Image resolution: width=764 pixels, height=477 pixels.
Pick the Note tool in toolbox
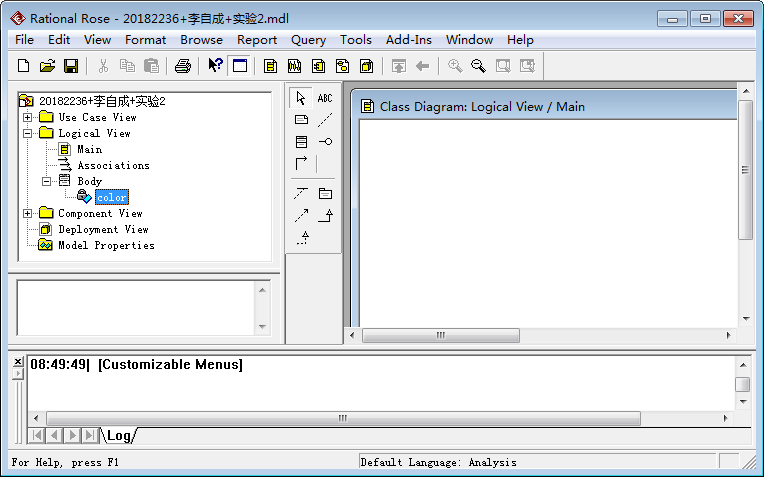click(x=301, y=120)
